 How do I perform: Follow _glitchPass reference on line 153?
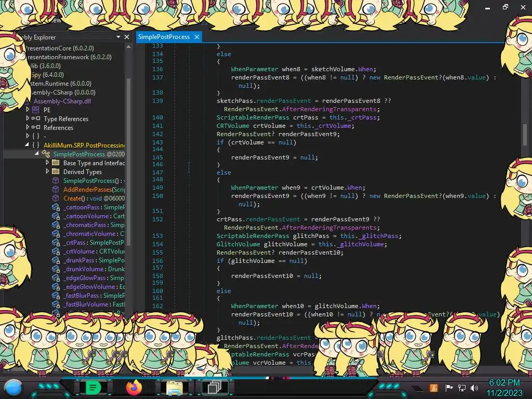point(380,236)
